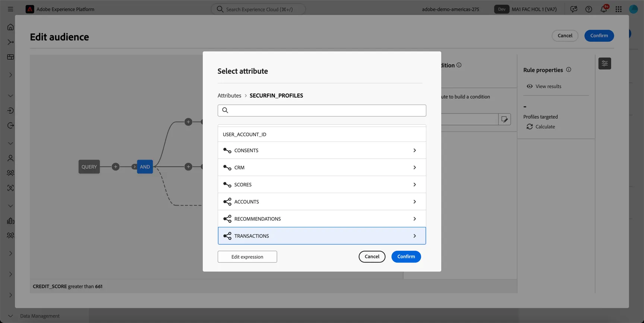
Task: Expand the SCORES link
Action: [x=322, y=185]
